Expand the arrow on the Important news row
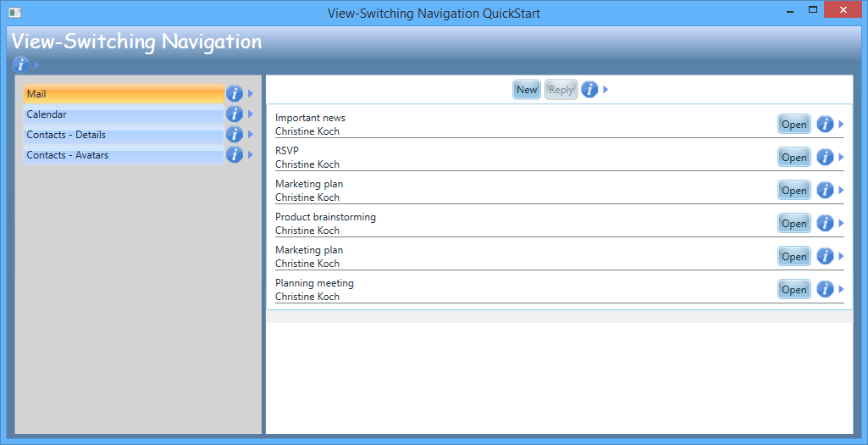This screenshot has width=868, height=445. 842,124
